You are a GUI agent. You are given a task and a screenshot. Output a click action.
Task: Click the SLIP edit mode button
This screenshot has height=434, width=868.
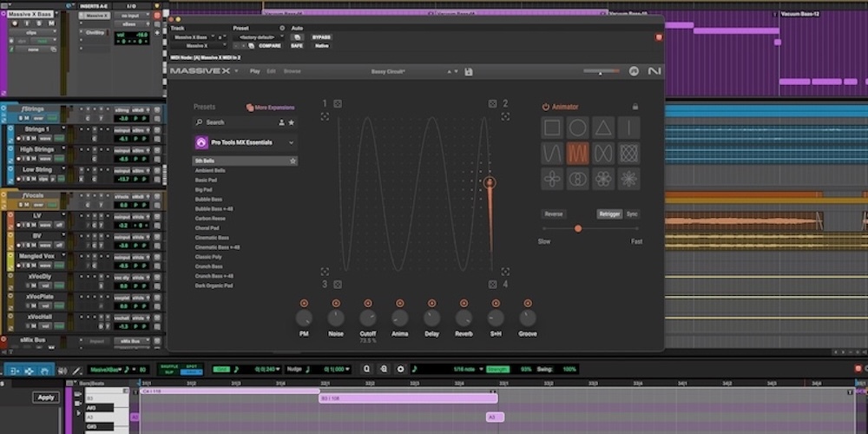tap(169, 372)
